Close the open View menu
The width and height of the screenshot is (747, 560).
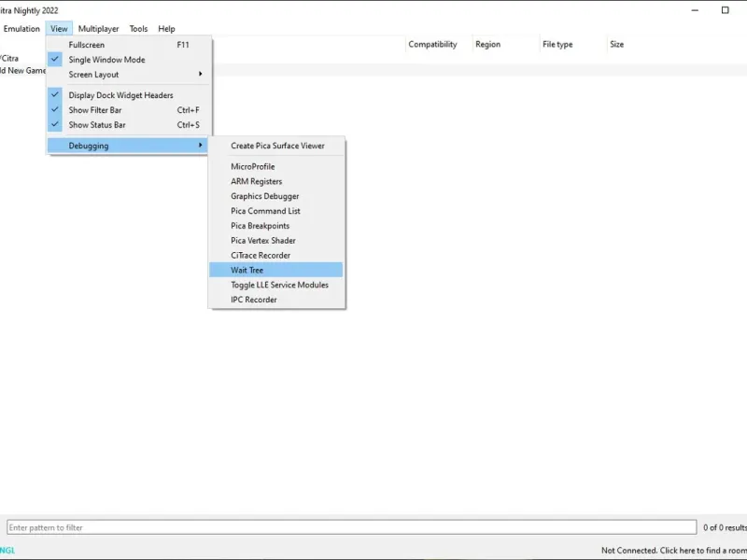pyautogui.click(x=59, y=29)
